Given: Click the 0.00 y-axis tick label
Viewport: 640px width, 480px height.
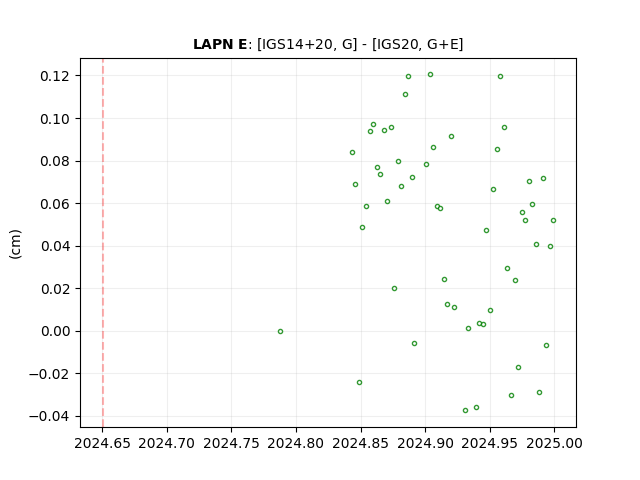Looking at the screenshot, I should tap(55, 331).
